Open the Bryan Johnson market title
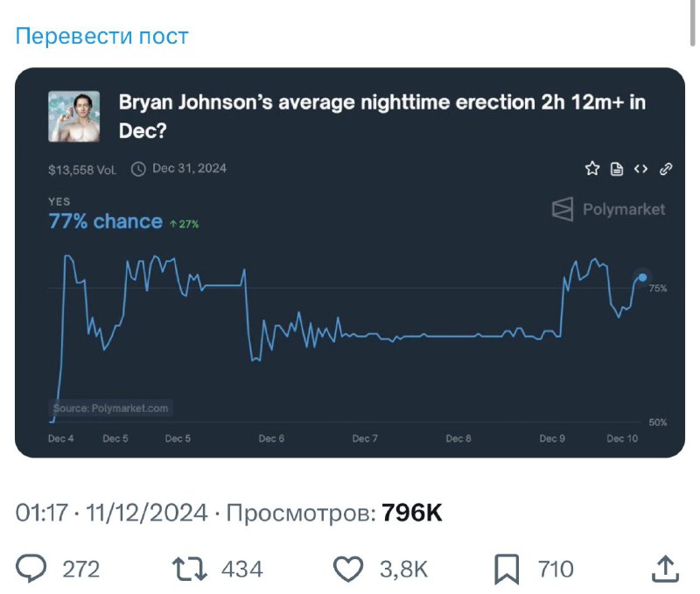The image size is (700, 594). [381, 116]
